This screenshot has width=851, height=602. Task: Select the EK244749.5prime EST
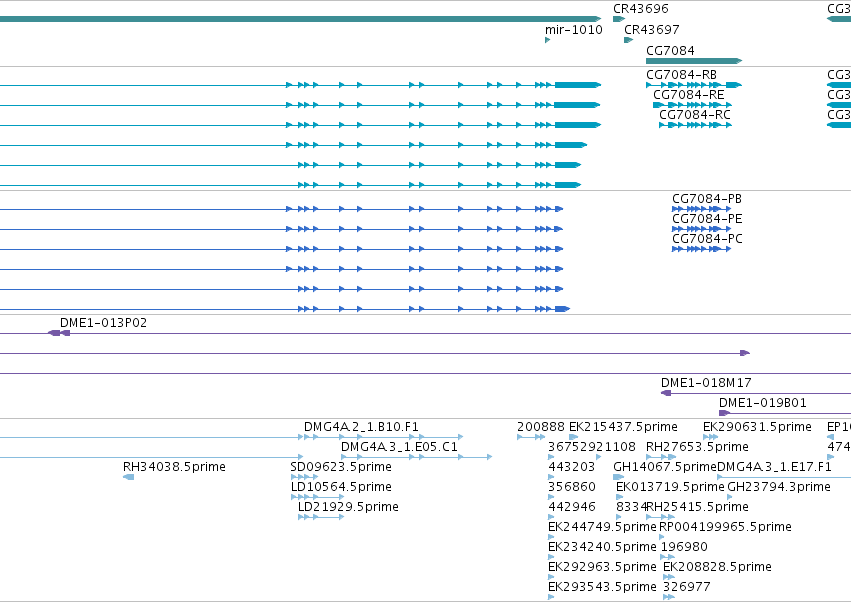tap(551, 537)
